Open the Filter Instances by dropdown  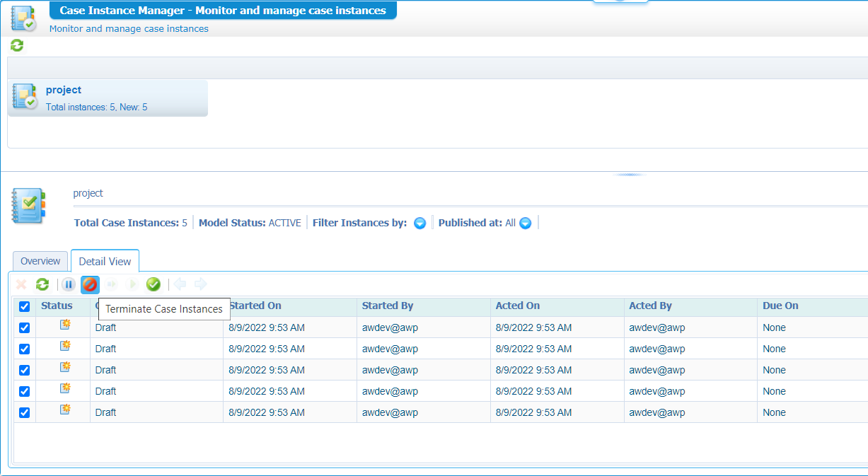(419, 224)
